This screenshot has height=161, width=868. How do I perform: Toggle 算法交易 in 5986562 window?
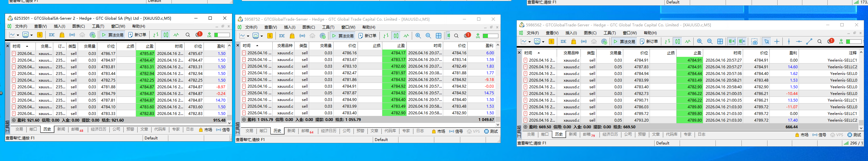pyautogui.click(x=624, y=42)
